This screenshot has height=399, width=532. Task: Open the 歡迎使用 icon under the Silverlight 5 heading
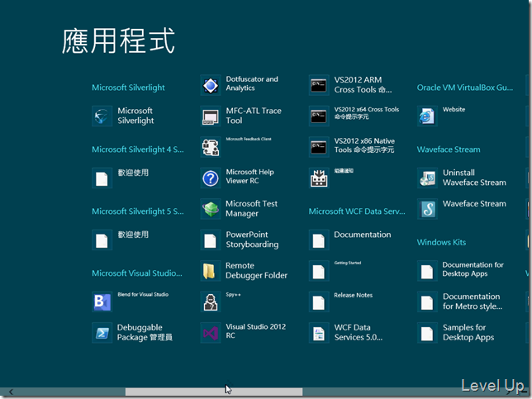[x=102, y=240]
